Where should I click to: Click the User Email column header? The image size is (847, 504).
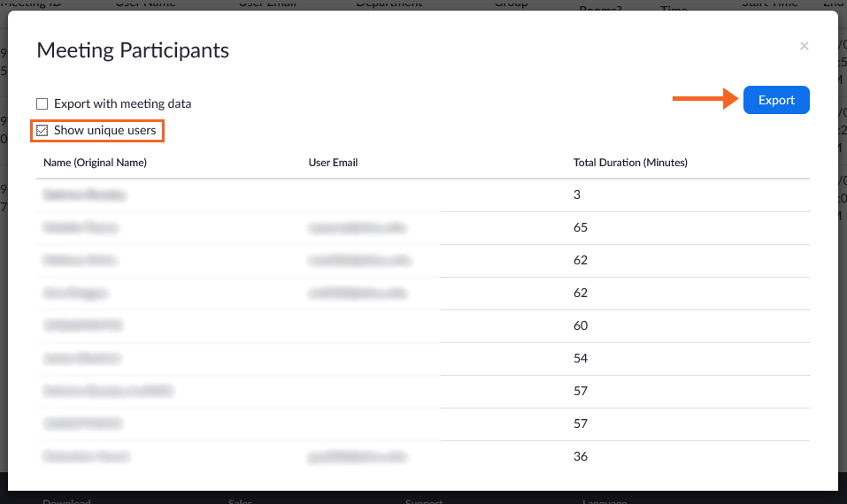(333, 163)
